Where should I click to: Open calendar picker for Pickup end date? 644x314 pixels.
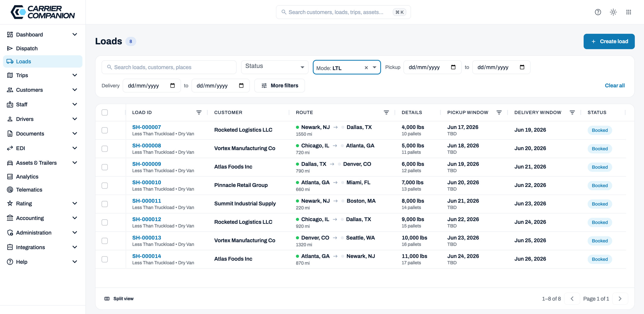coord(522,67)
